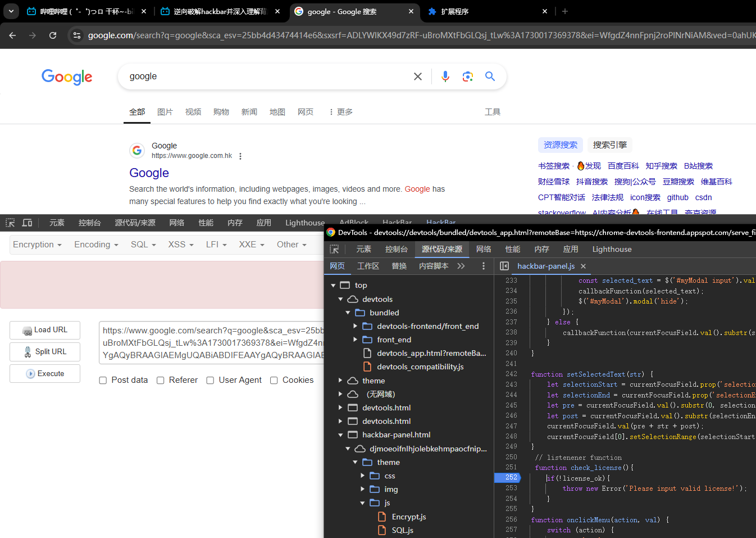Image resolution: width=756 pixels, height=538 pixels.
Task: Enable the Post data checkbox
Action: click(x=103, y=381)
